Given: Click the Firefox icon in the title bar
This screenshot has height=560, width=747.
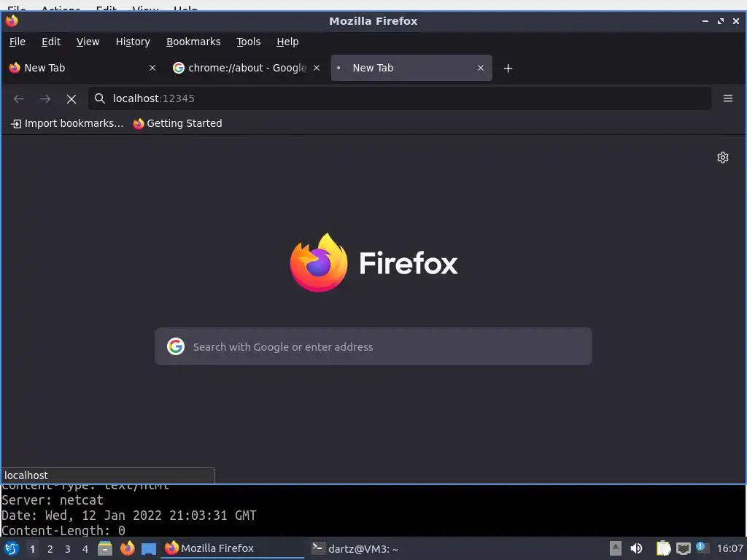Looking at the screenshot, I should click(x=12, y=21).
